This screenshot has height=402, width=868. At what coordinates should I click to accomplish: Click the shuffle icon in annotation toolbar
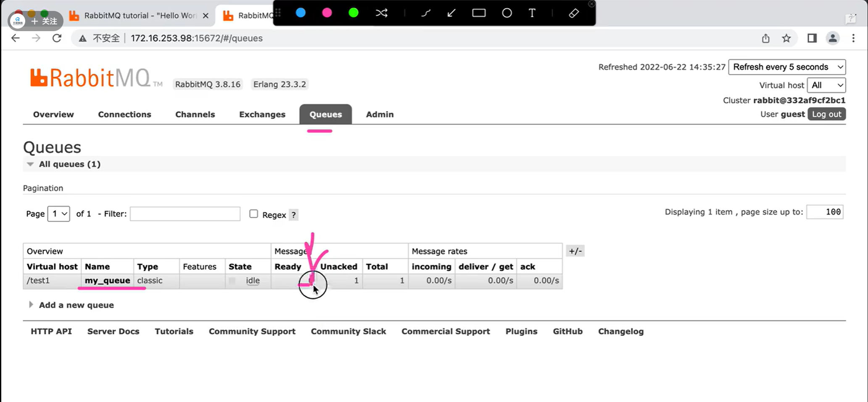click(x=382, y=13)
